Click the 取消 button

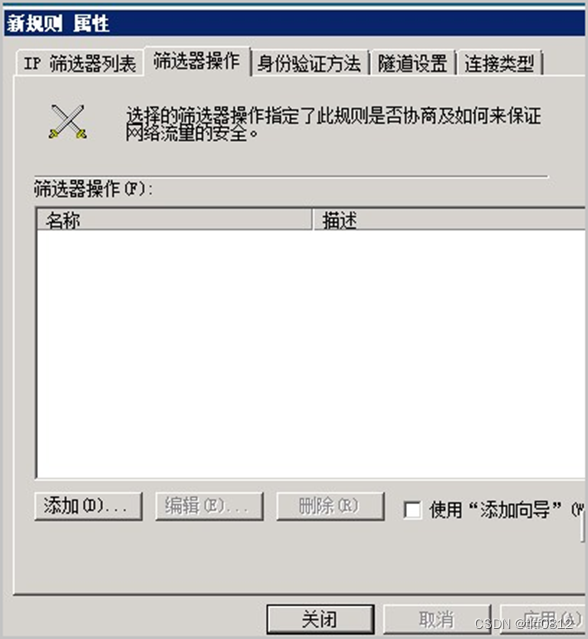tap(437, 619)
